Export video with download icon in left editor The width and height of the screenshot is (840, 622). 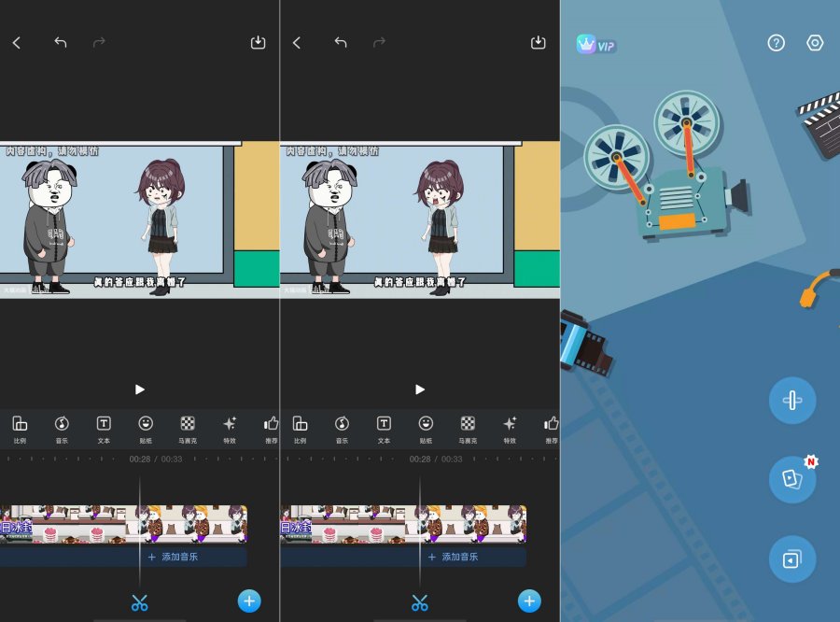point(259,43)
